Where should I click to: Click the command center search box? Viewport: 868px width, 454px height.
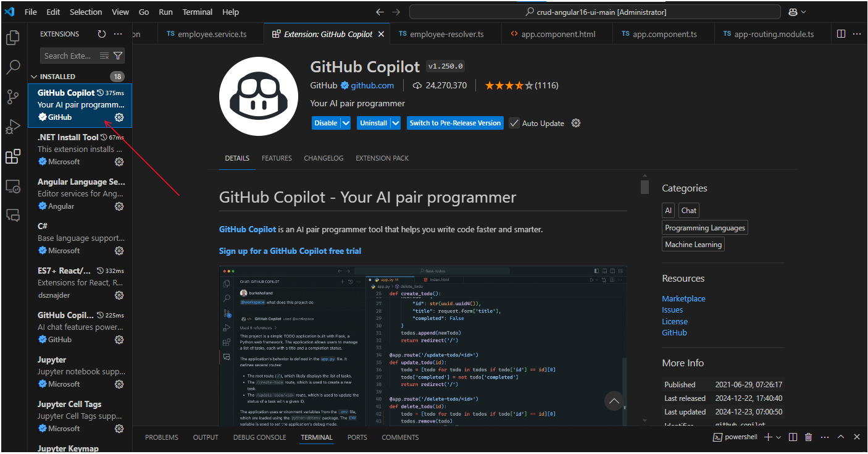pos(595,12)
